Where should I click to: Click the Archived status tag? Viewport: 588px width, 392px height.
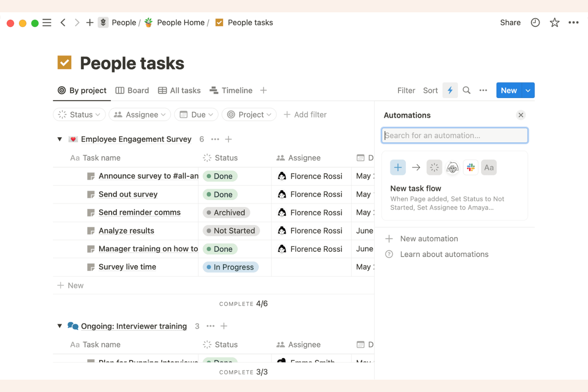pos(226,213)
